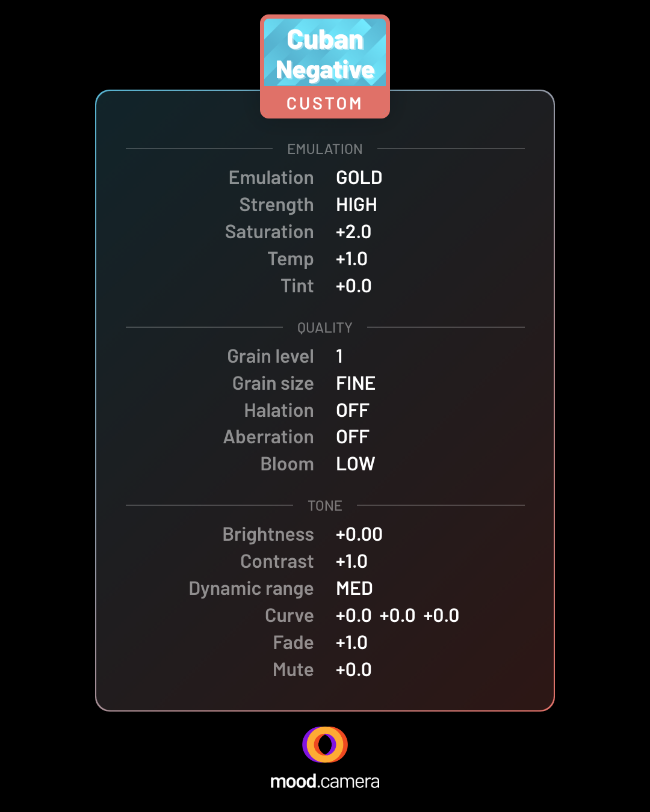Viewport: 650px width, 812px height.
Task: Click the mood.camera ring logo icon
Action: pyautogui.click(x=325, y=744)
